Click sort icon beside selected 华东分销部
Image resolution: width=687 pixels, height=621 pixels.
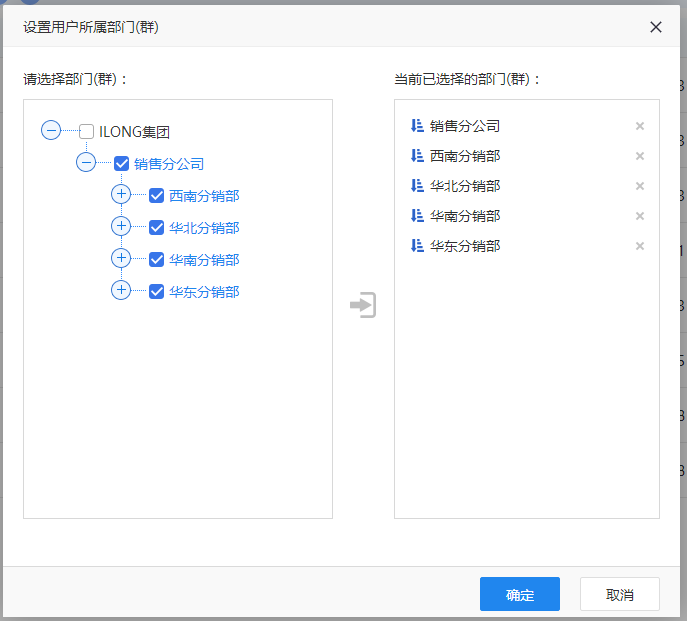point(417,246)
